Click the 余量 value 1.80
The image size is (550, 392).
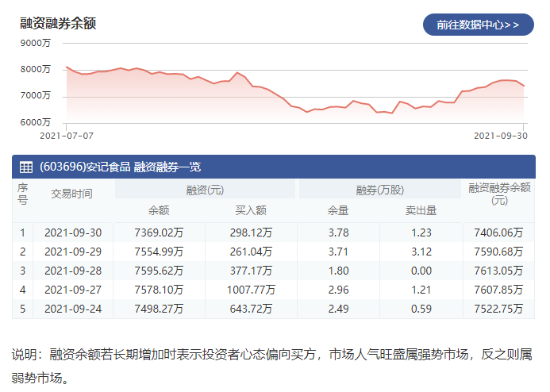pos(338,271)
